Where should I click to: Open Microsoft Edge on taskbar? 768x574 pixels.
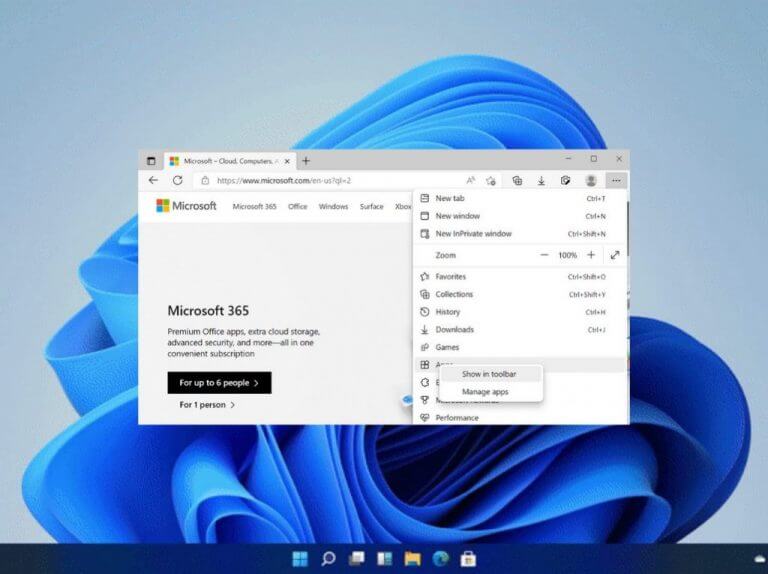pos(440,559)
